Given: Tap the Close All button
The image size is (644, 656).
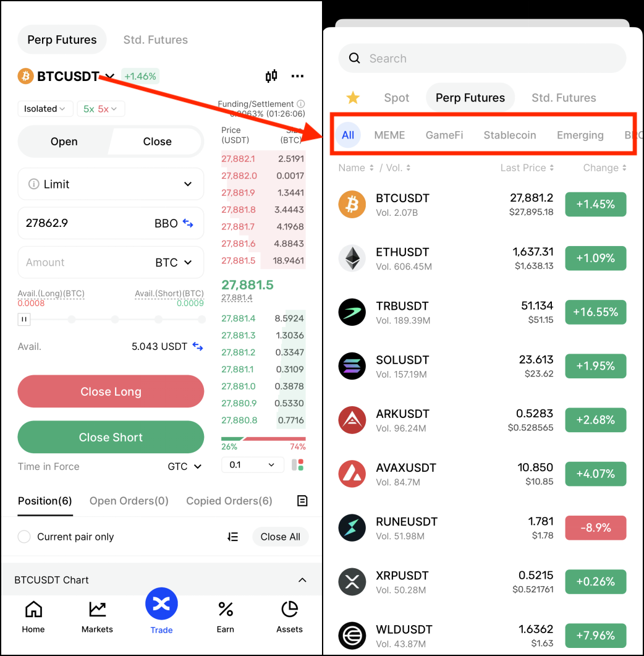Looking at the screenshot, I should point(280,537).
